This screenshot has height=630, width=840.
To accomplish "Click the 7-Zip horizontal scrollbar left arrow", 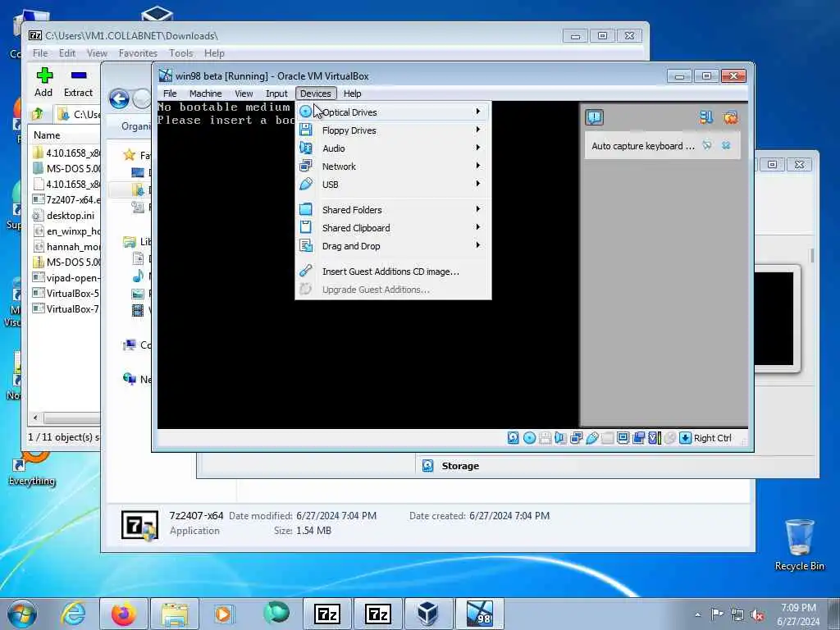I will click(x=36, y=418).
